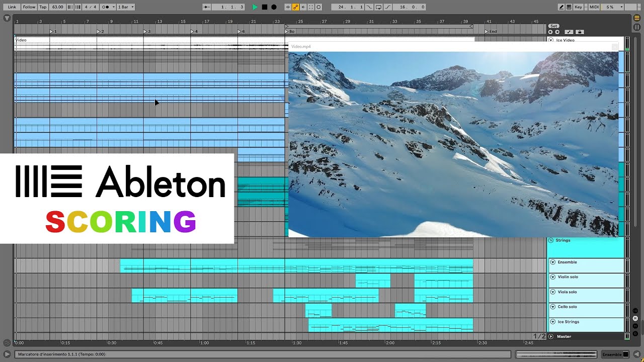Viewport: 644px width, 362px height.
Task: Collapse the Viola solo track
Action: (553, 292)
